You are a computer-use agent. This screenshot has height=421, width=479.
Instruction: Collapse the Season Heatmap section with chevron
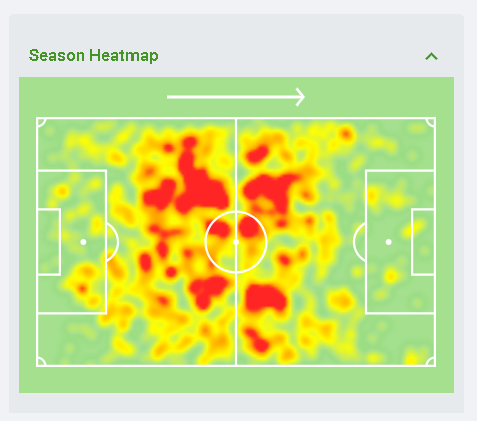431,56
